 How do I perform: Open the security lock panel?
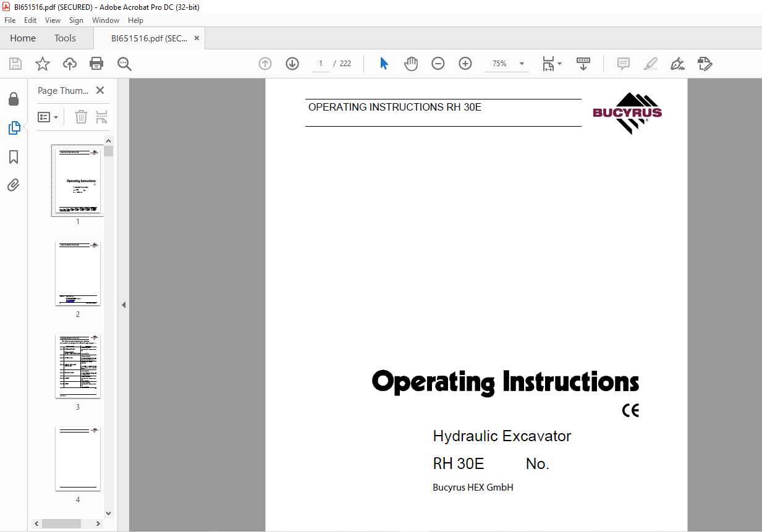(14, 99)
